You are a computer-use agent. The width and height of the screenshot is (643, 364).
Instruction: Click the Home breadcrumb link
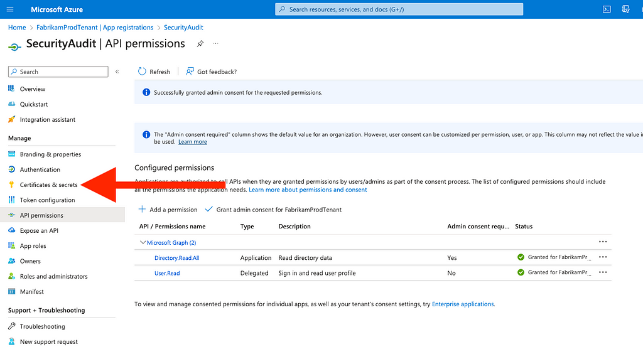click(17, 28)
